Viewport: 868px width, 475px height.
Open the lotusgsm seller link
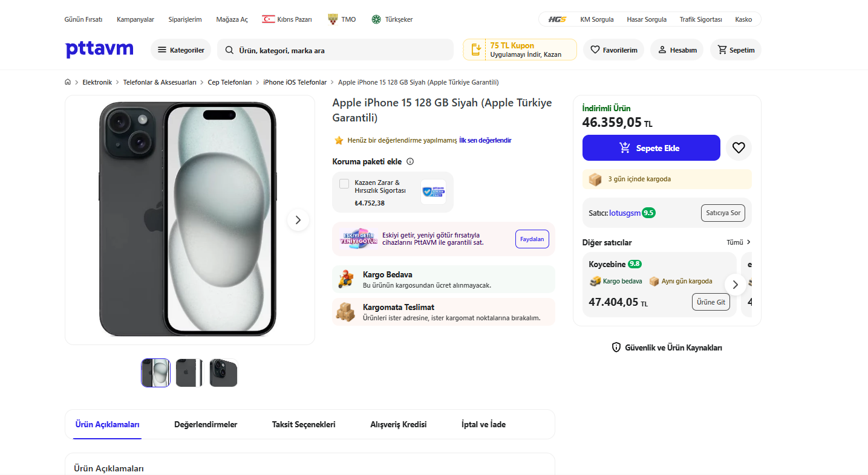(x=624, y=213)
